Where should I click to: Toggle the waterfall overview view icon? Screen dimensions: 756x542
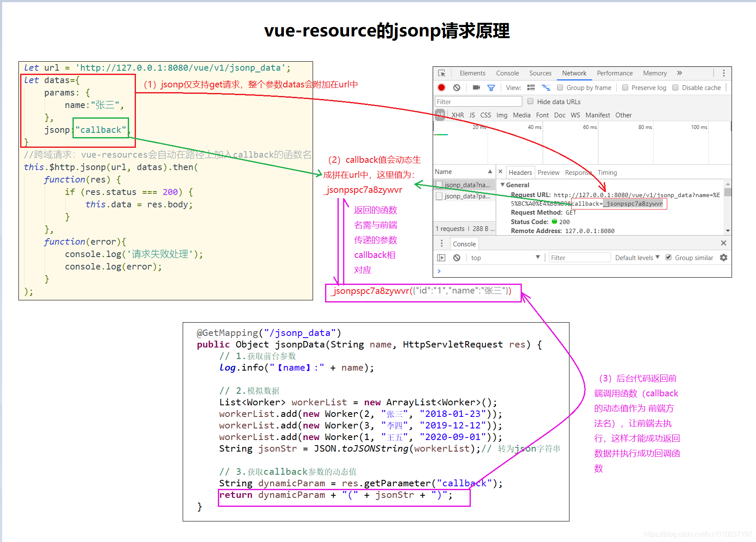(546, 87)
